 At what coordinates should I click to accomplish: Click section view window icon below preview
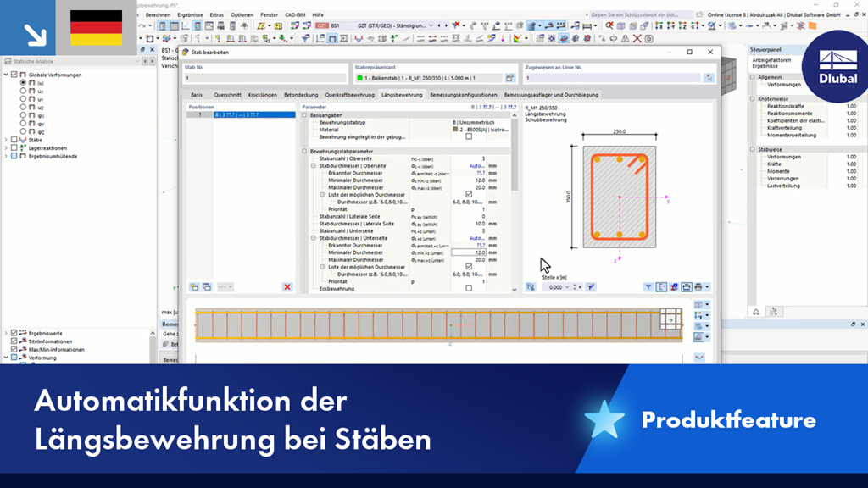click(x=687, y=287)
